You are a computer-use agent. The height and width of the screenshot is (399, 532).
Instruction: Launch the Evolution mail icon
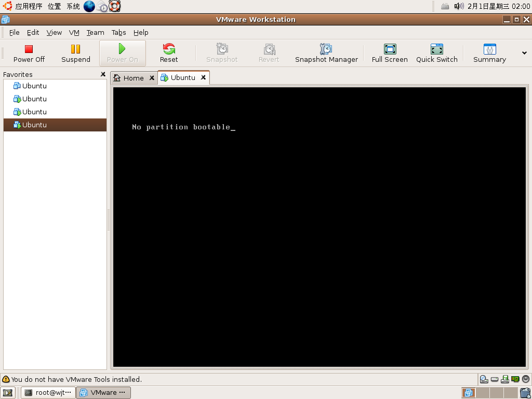(102, 6)
